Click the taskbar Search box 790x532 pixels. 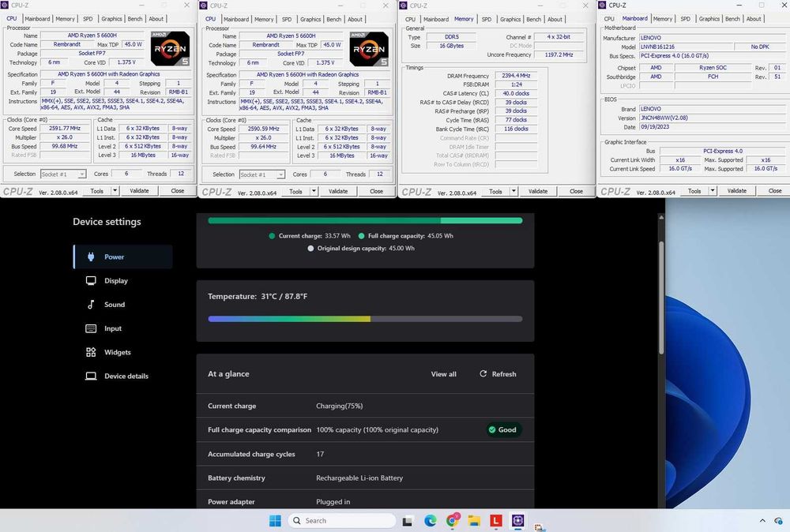point(342,521)
